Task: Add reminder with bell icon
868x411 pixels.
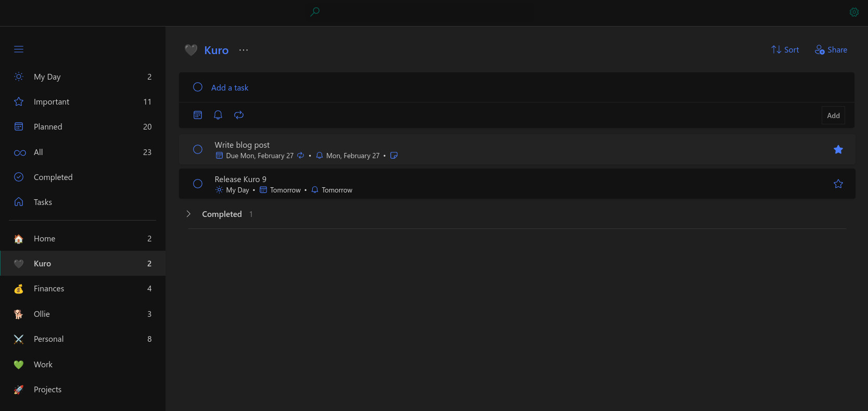Action: tap(218, 115)
